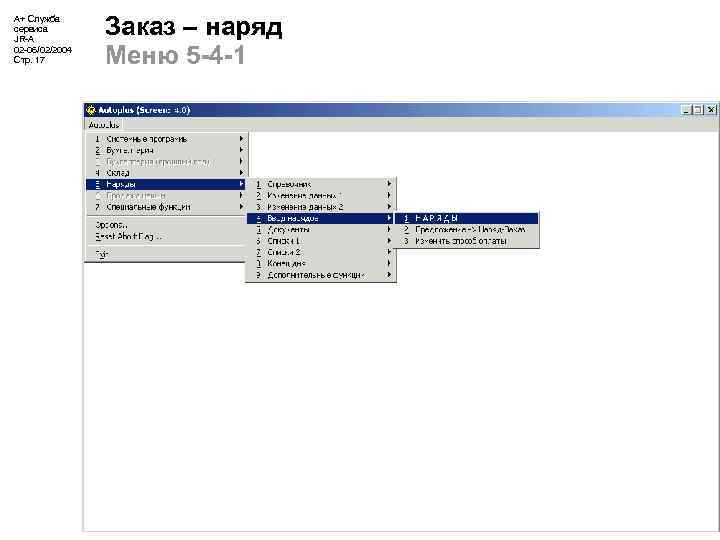Choose 3 Изменить способ оплаты

tap(467, 241)
